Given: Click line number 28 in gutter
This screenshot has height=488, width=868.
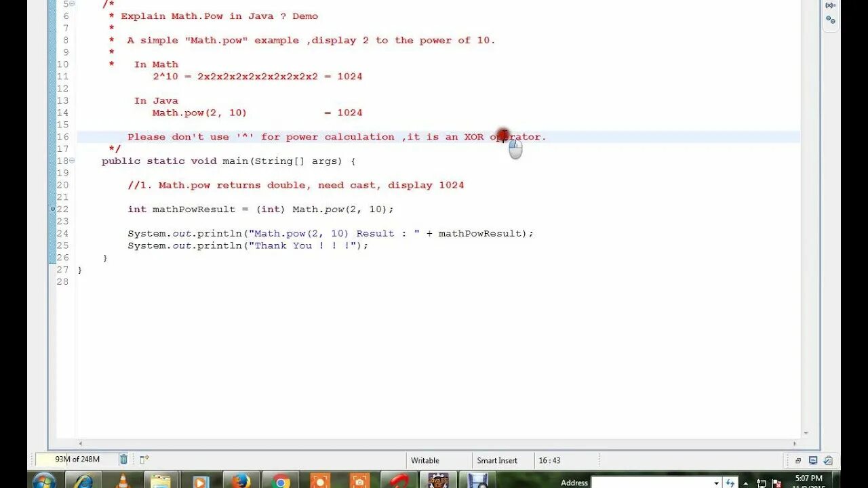Looking at the screenshot, I should (62, 282).
